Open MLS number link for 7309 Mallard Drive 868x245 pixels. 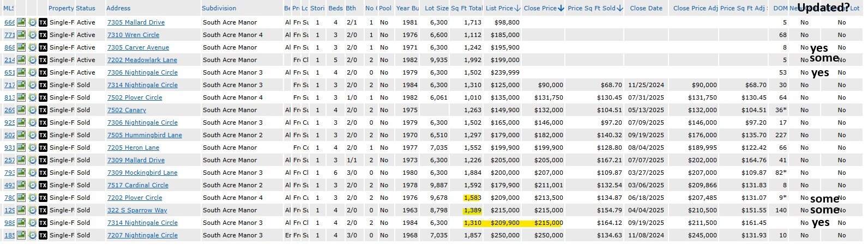[x=9, y=160]
